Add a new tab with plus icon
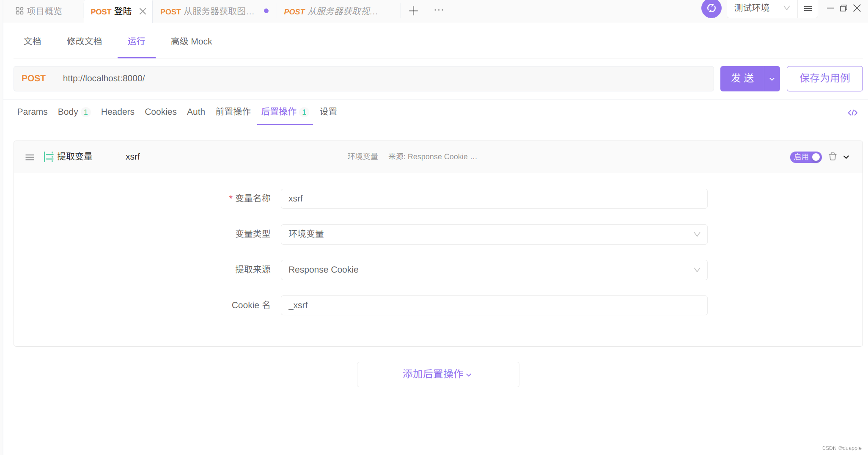868x455 pixels. pyautogui.click(x=414, y=11)
